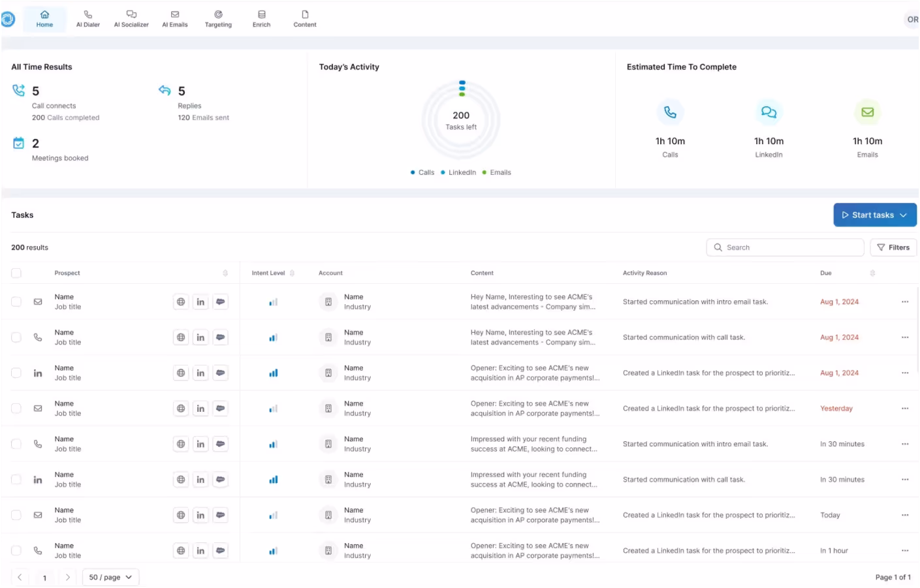Open the AI Socializer tab
Viewport: 920px width, 588px height.
(131, 20)
